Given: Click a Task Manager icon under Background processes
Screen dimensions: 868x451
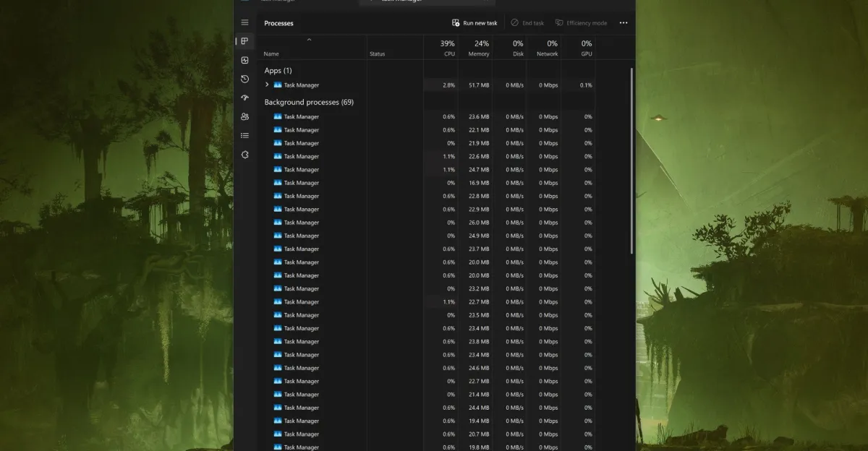Looking at the screenshot, I should click(276, 116).
